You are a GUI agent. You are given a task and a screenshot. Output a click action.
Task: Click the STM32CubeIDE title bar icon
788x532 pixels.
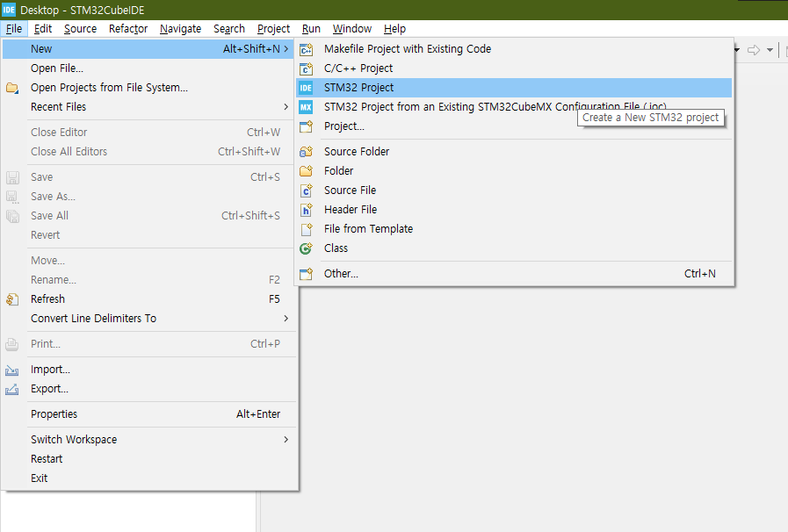click(x=9, y=10)
